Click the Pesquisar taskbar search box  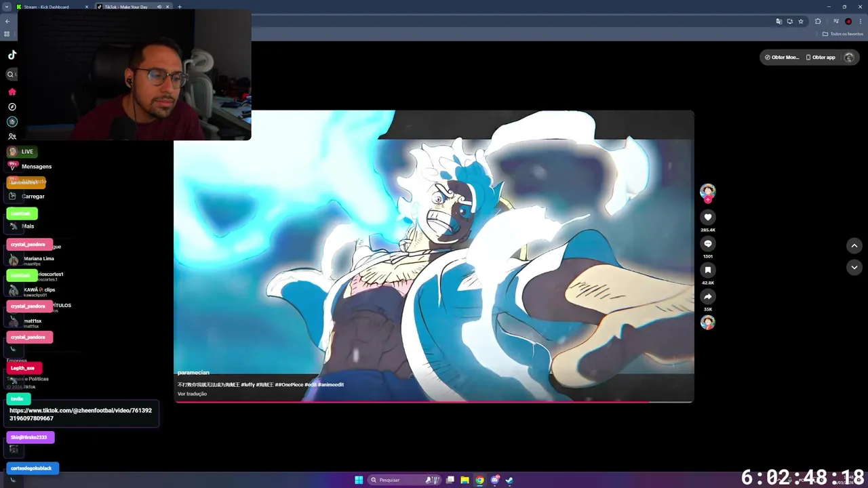404,480
